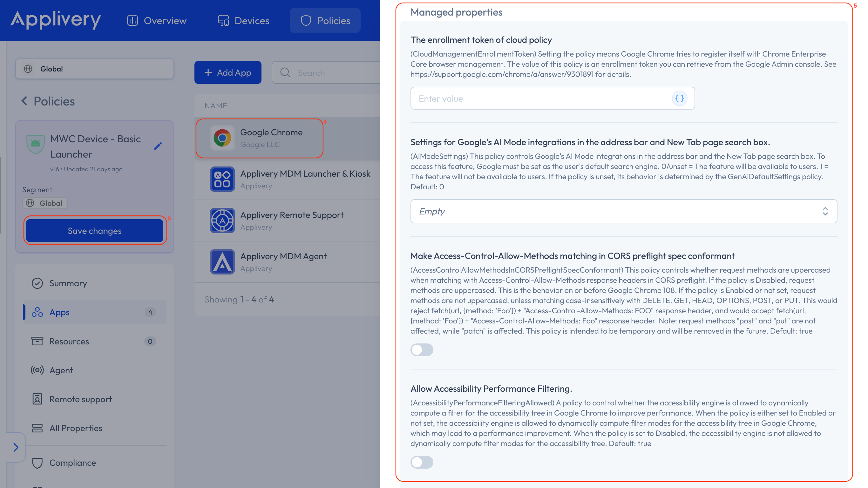Open the Resources section
The image size is (868, 488).
pos(95,341)
